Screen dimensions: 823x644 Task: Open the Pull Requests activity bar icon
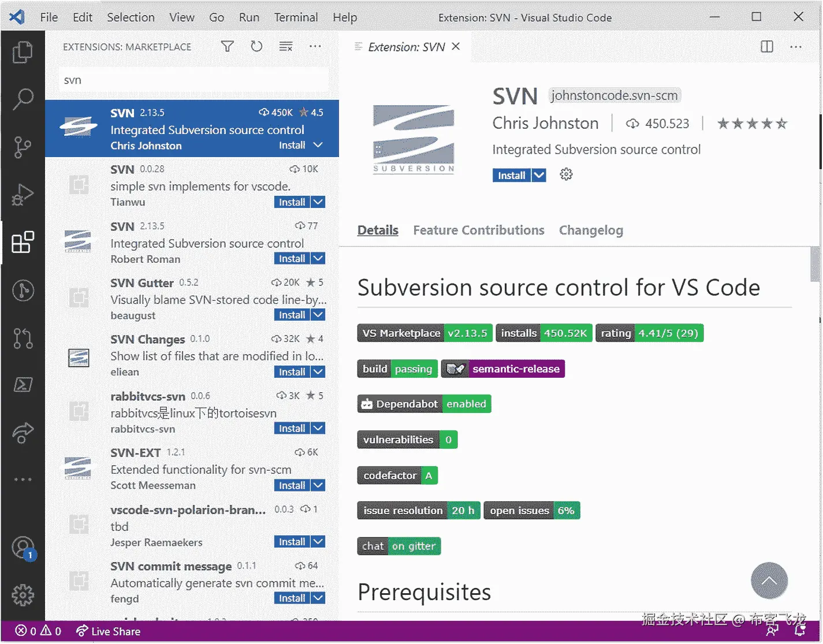pyautogui.click(x=23, y=337)
